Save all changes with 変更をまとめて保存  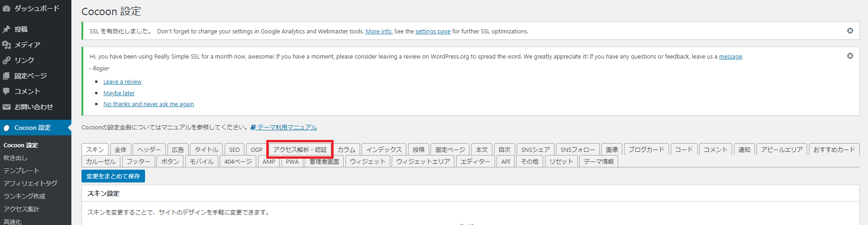113,176
